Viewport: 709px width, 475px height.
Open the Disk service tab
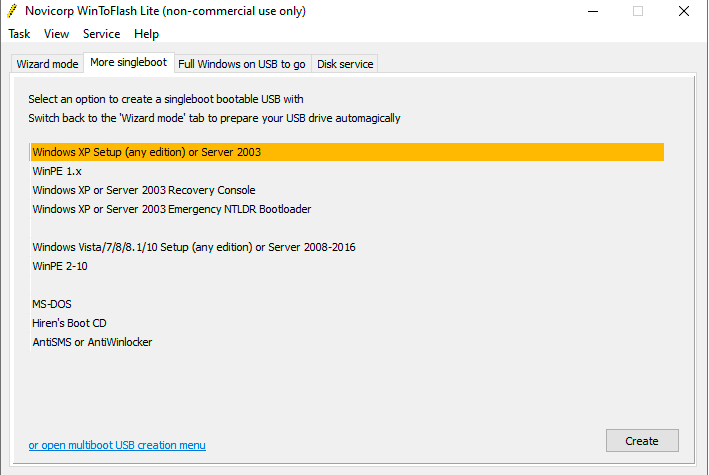pos(345,64)
